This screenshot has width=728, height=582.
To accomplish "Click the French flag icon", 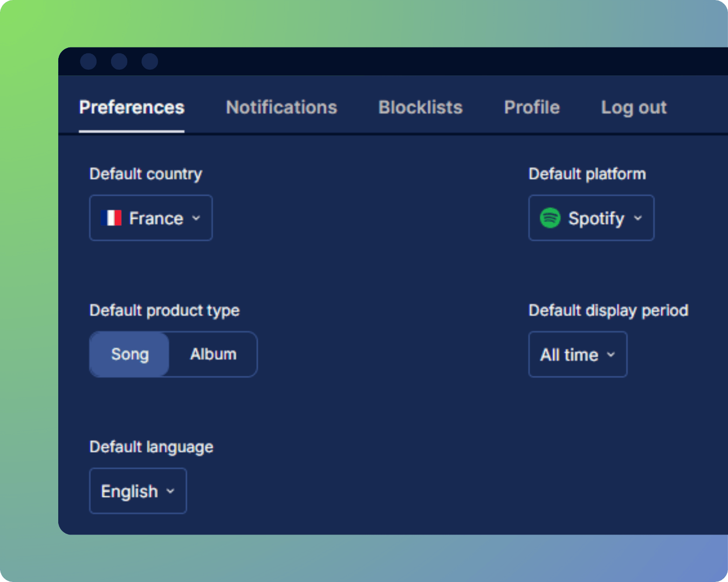I will (112, 218).
